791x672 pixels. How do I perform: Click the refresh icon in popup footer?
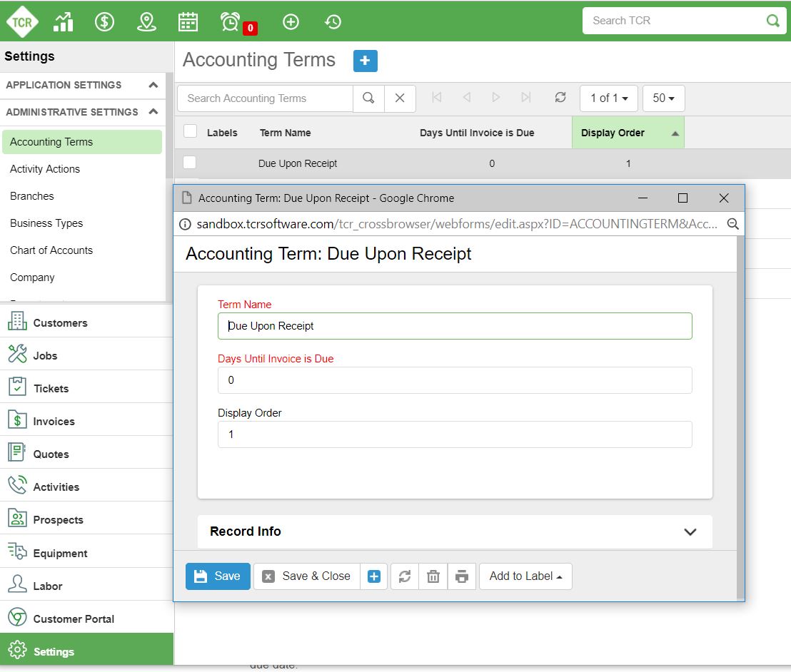[x=405, y=576]
